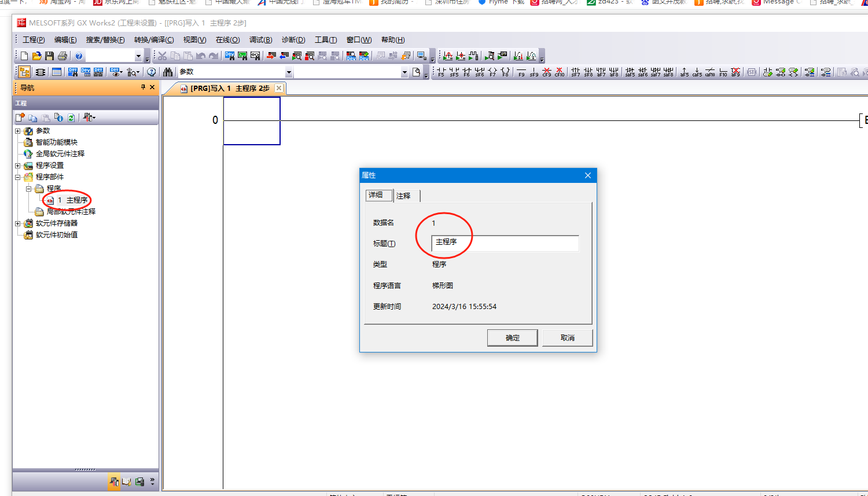The image size is (868, 496).
Task: Collapse the 程序部件 tree node
Action: click(18, 177)
